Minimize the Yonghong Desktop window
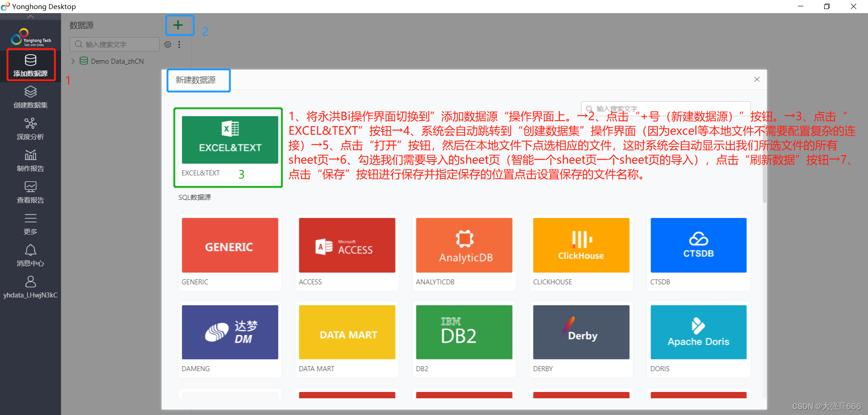Image resolution: width=868 pixels, height=415 pixels. (800, 6)
